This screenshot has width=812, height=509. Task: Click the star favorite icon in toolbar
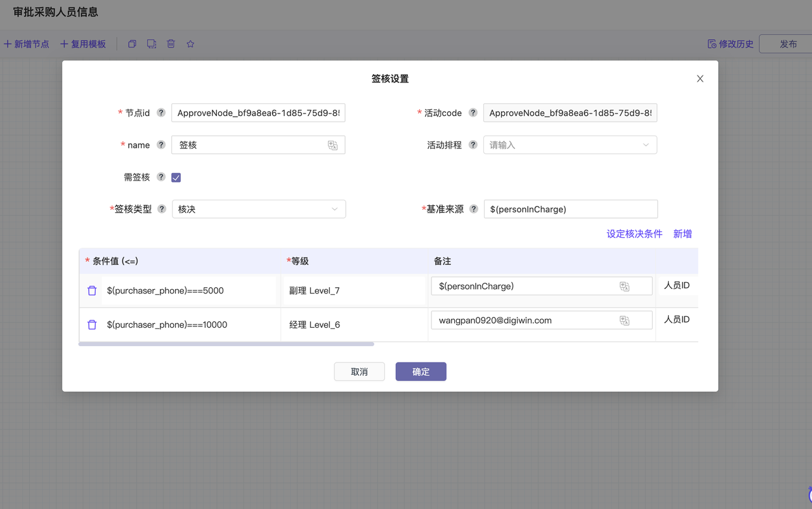click(190, 44)
